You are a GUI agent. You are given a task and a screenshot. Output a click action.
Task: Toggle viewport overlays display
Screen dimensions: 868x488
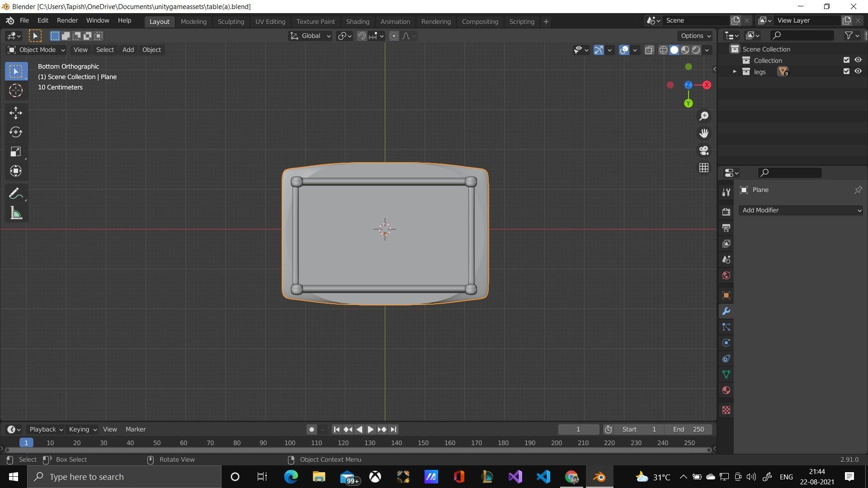624,50
